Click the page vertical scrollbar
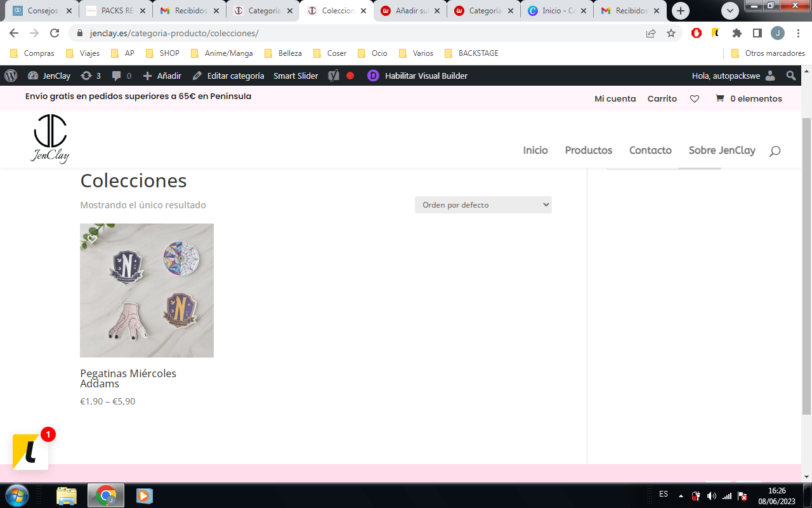Screen dimensions: 812x508 [x=806, y=267]
